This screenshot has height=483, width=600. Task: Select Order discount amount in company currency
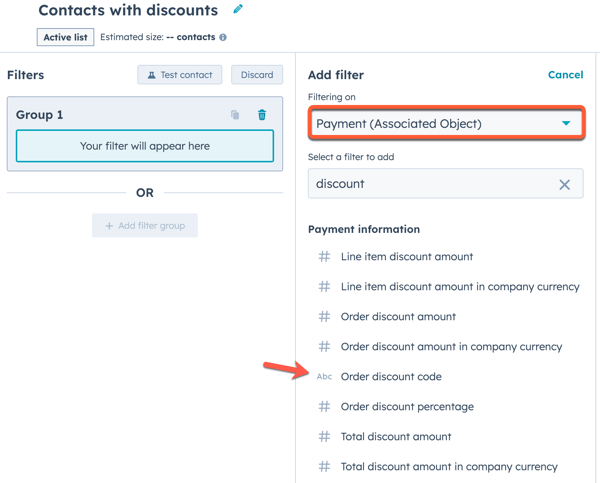point(451,347)
